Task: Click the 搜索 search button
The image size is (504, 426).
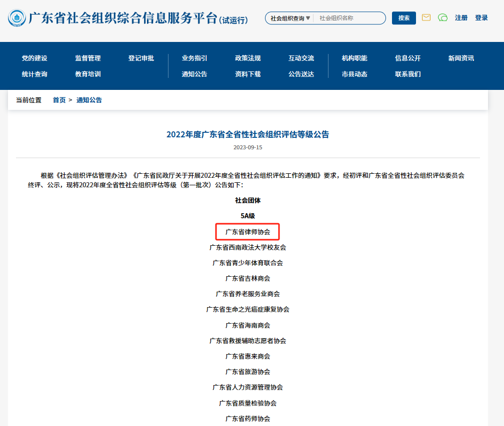Action: tap(403, 18)
